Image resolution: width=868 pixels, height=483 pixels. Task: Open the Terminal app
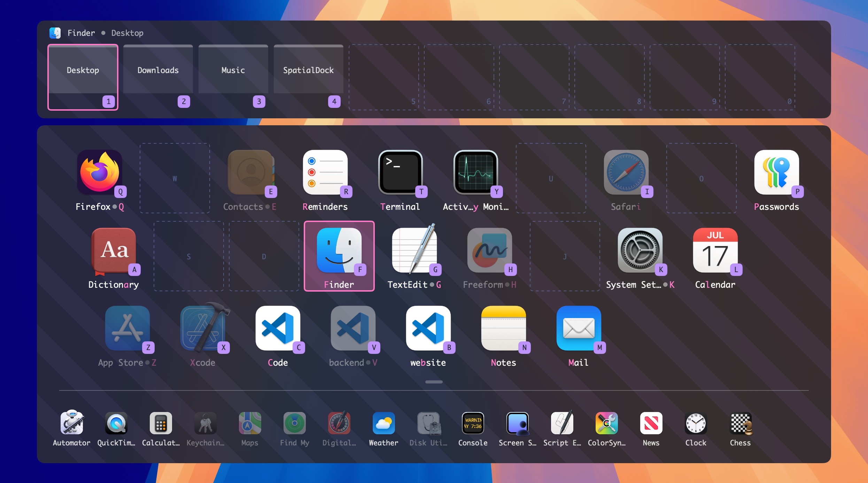click(401, 172)
